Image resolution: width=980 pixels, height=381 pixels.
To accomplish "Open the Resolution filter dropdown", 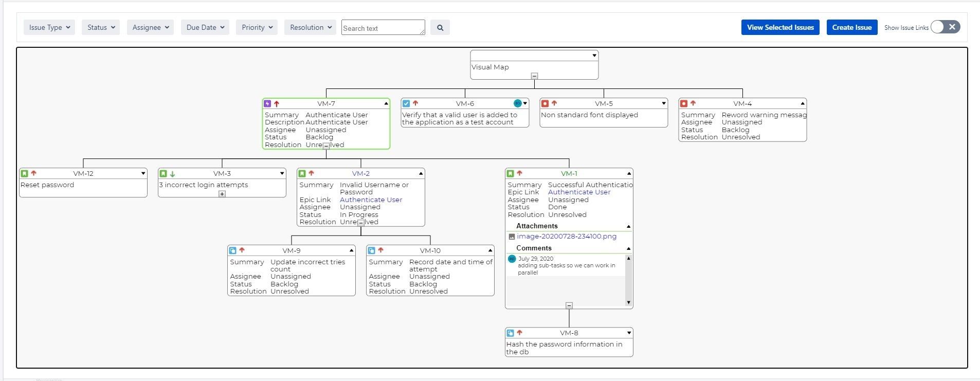I will (310, 28).
